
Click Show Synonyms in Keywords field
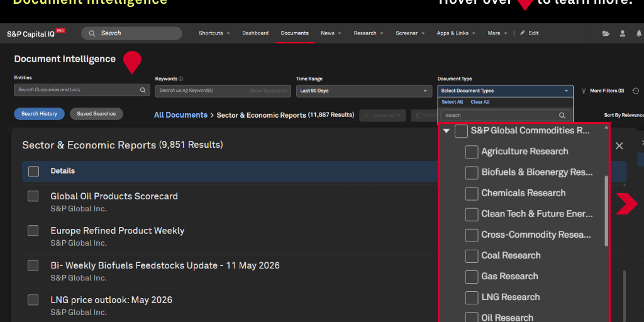click(268, 91)
